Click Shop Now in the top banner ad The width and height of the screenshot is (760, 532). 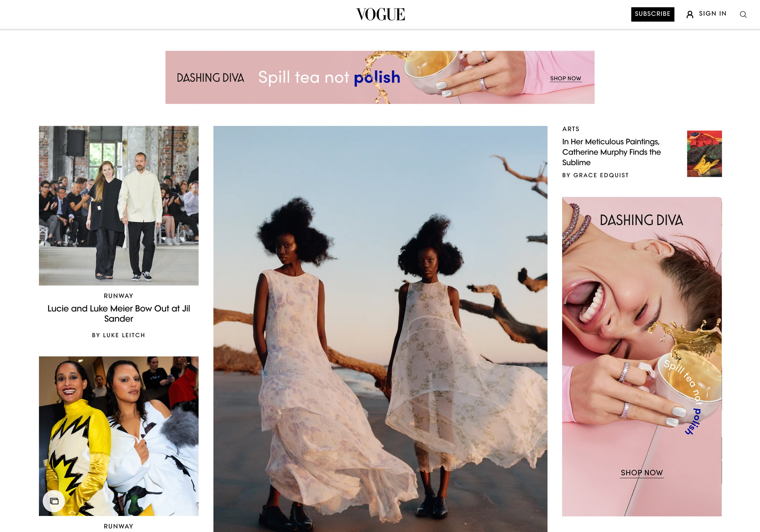click(x=565, y=78)
